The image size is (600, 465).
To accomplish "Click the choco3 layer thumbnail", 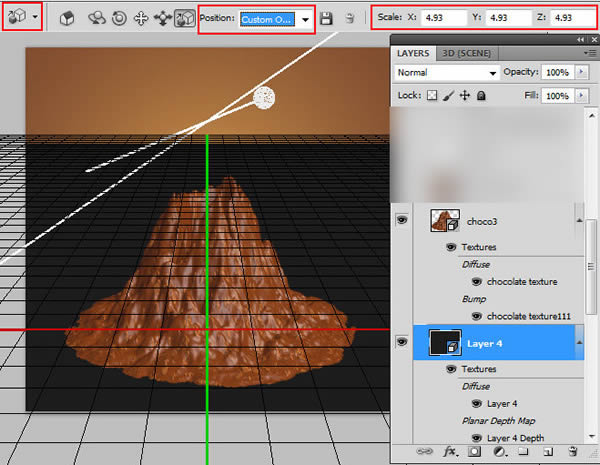I will point(445,220).
